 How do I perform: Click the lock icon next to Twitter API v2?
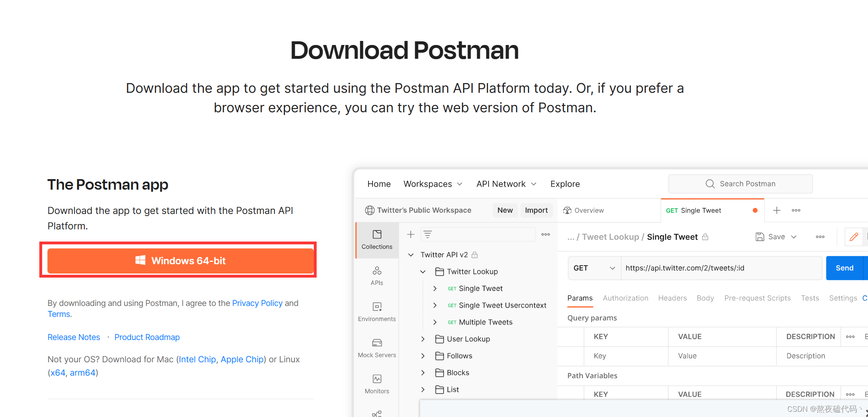coord(475,254)
